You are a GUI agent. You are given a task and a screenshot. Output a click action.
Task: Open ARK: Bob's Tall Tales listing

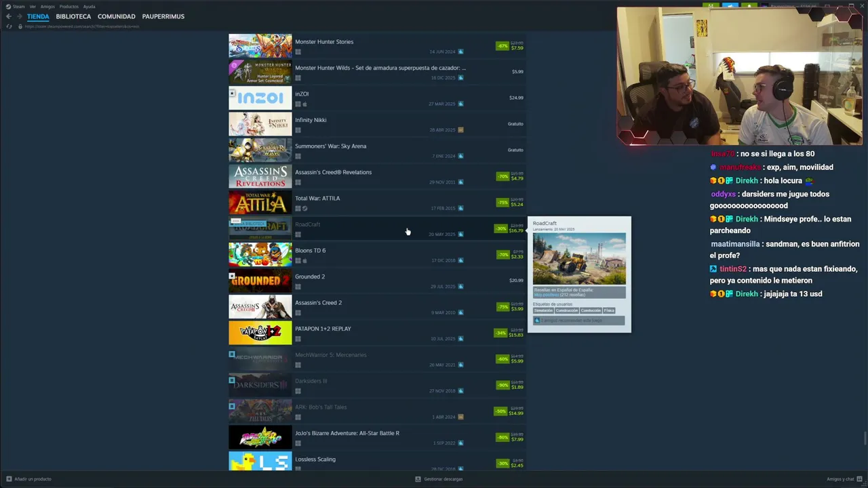coord(377,411)
